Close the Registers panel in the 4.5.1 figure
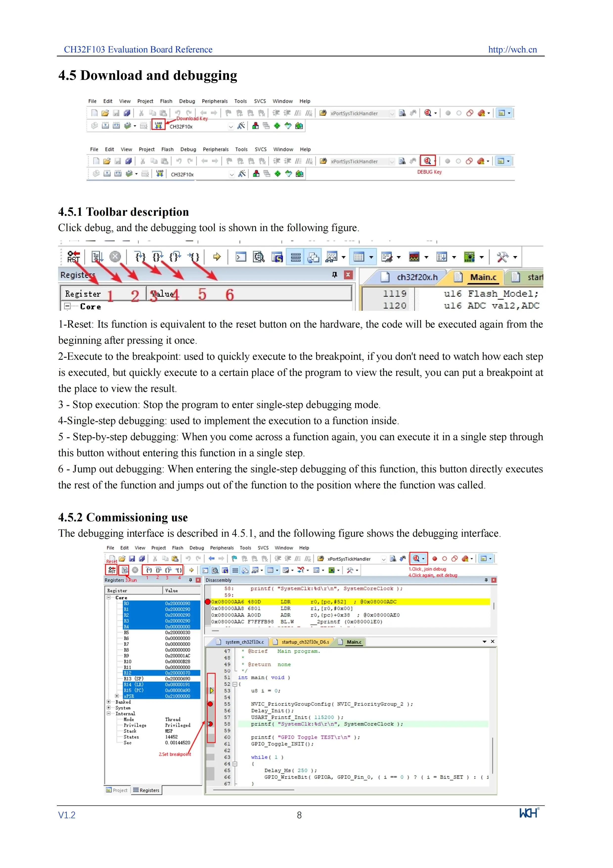Viewport: 613px width, 868px height. tap(348, 275)
